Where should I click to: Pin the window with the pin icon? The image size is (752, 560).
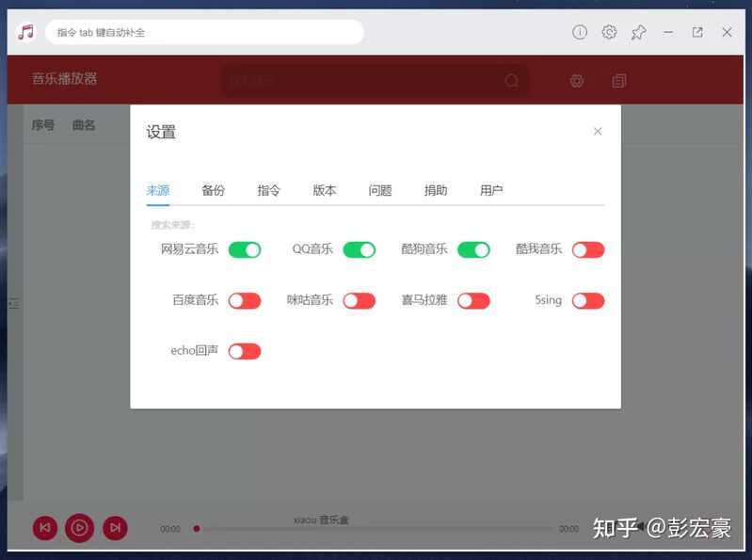point(638,32)
